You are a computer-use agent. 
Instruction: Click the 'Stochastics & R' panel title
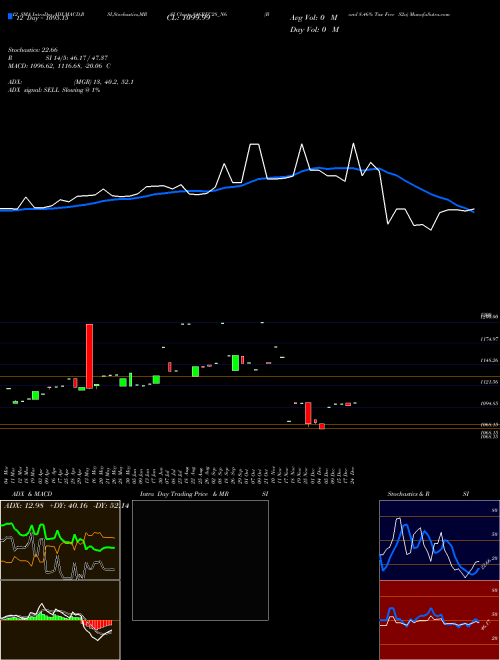pyautogui.click(x=408, y=494)
